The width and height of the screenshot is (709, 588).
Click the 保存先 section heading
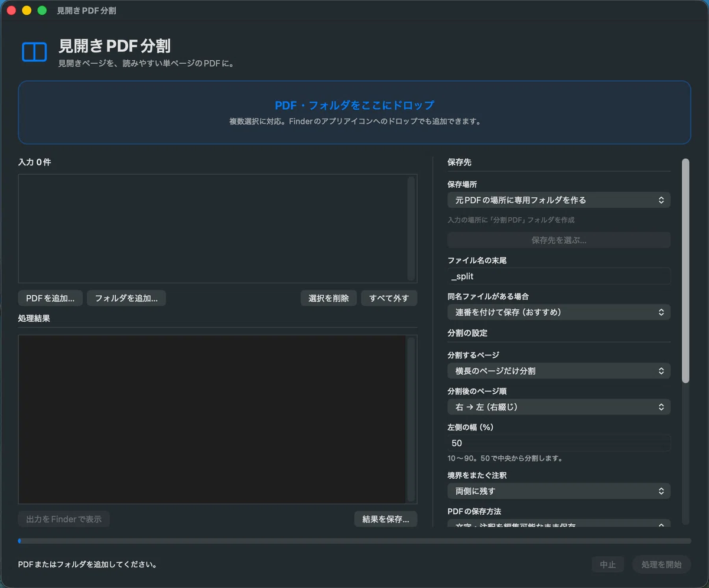click(x=459, y=162)
